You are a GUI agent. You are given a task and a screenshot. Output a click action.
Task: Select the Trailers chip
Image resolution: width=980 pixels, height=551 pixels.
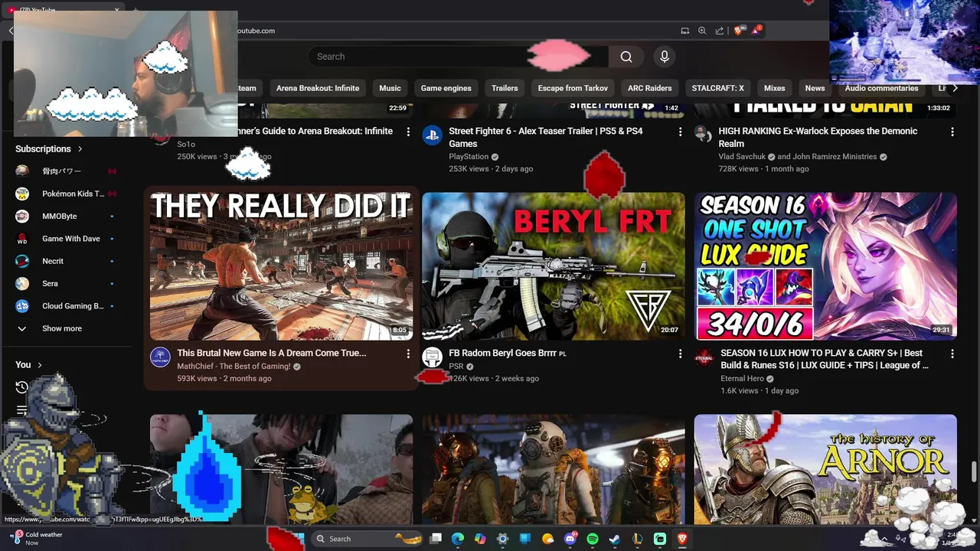(x=505, y=88)
